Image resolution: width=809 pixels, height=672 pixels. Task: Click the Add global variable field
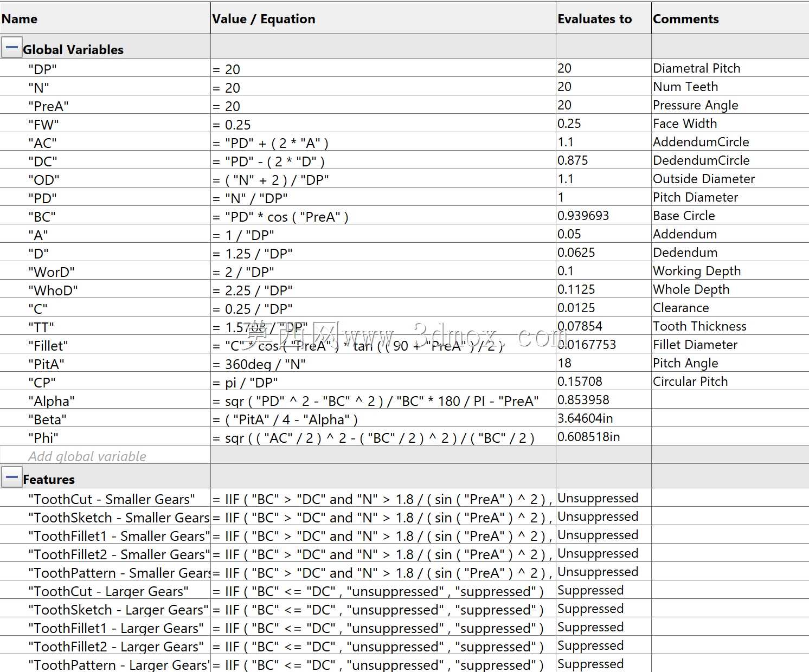coord(105,456)
